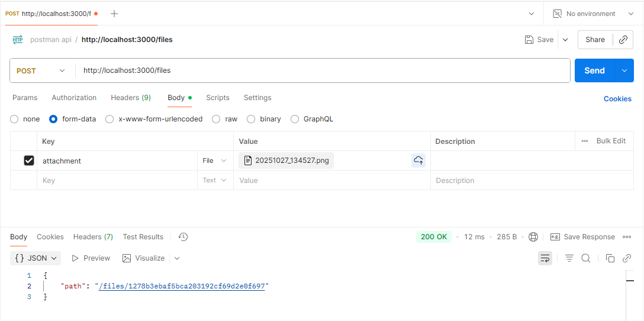
Task: Open response more actions ellipsis
Action: (627, 237)
